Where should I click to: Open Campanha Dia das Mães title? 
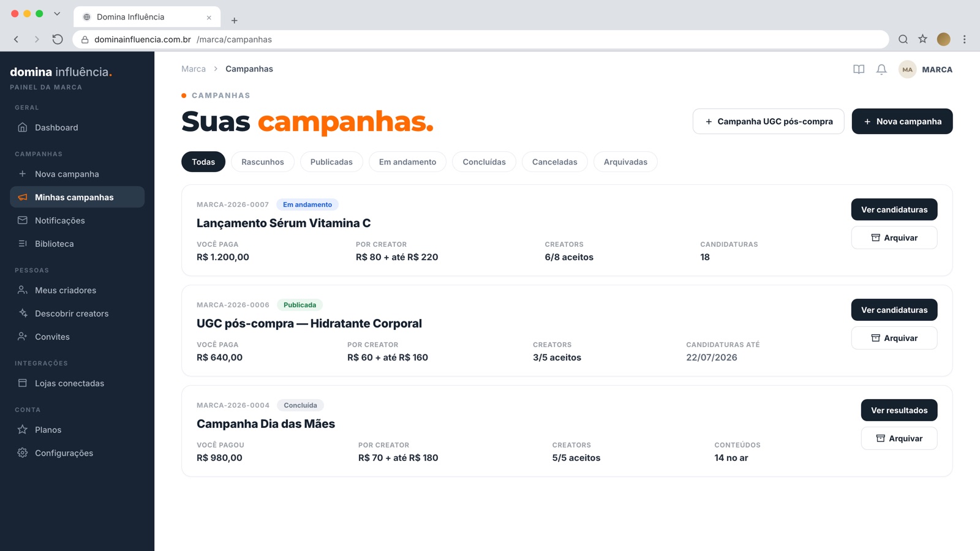[x=266, y=424]
